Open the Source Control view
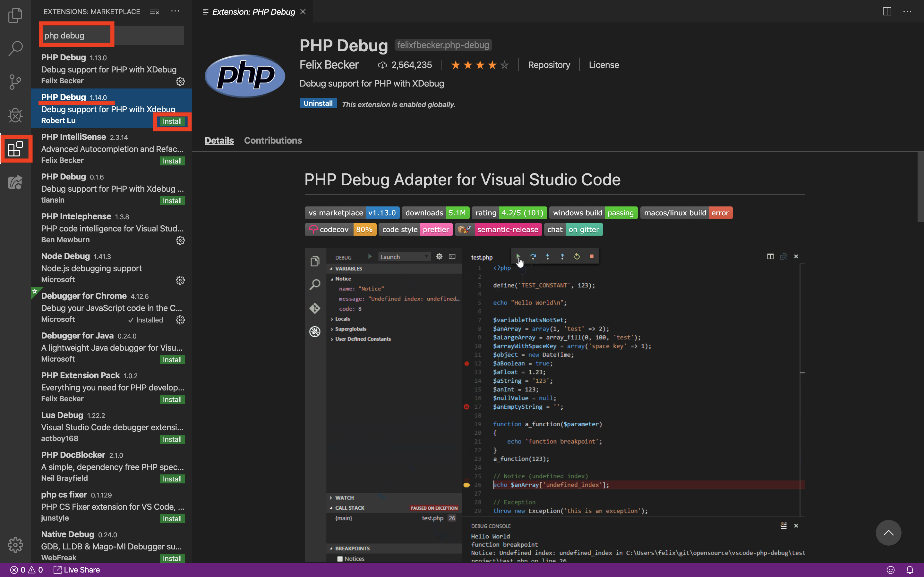Viewport: 924px width, 577px height. coord(15,82)
